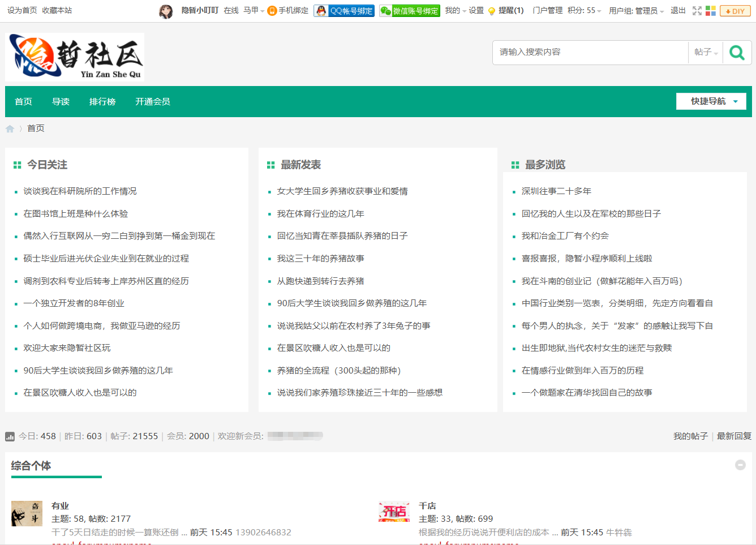
Task: Open post 在图书馆上班是种什么体验
Action: pyautogui.click(x=76, y=214)
